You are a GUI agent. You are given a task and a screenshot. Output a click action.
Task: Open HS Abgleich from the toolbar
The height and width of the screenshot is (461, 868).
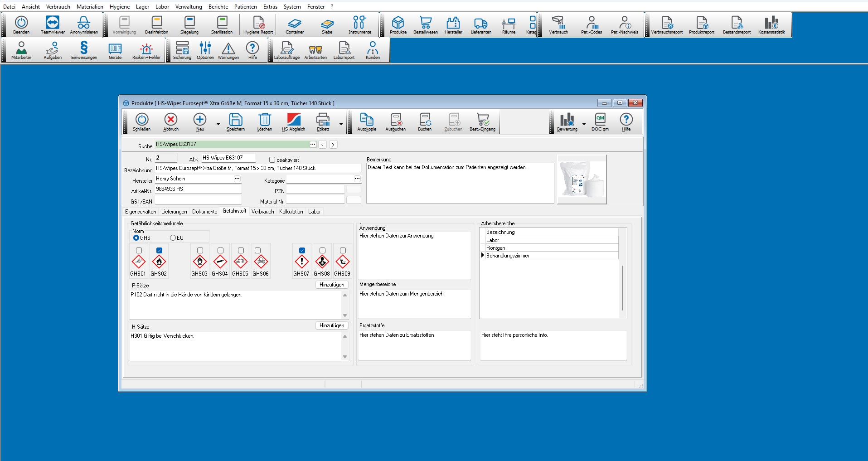click(x=293, y=121)
